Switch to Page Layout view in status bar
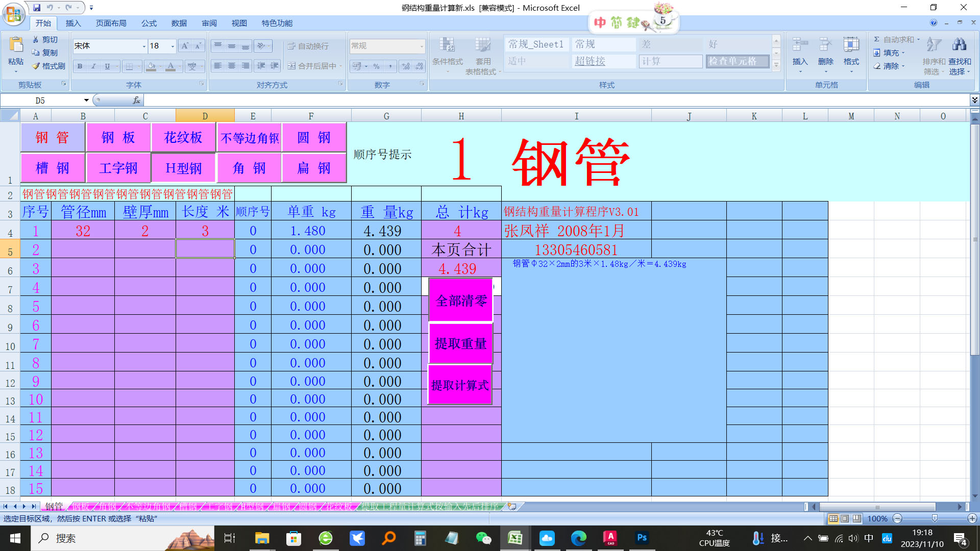Image resolution: width=980 pixels, height=551 pixels. click(x=845, y=518)
